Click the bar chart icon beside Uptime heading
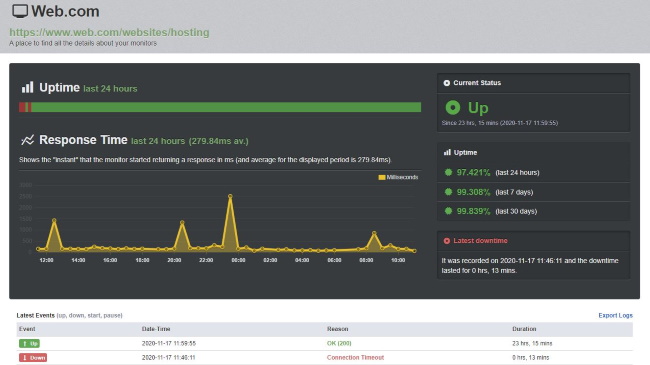The height and width of the screenshot is (365, 650). point(27,87)
